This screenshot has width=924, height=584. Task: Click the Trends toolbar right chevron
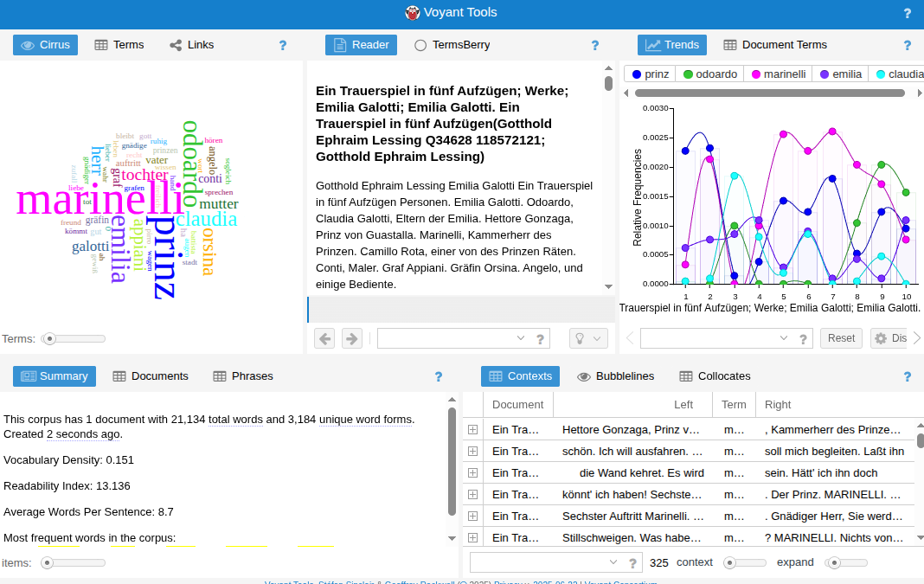click(917, 337)
